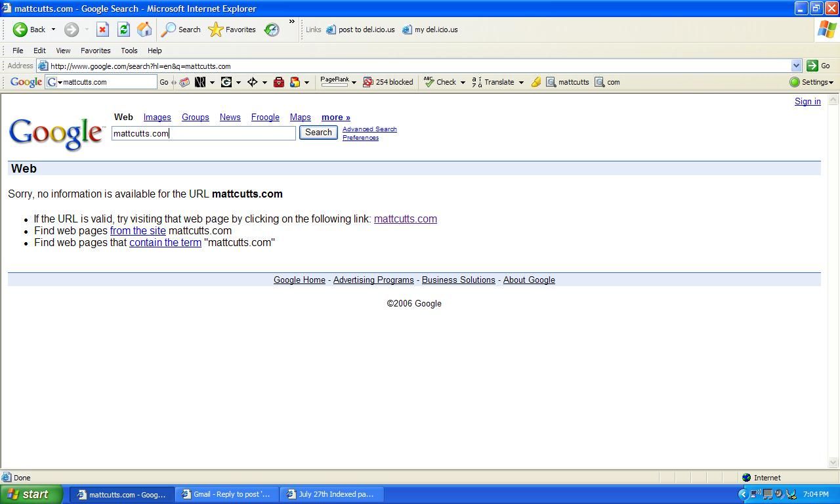The image size is (840, 504).
Task: Run the ABC spell Check button
Action: (x=440, y=82)
